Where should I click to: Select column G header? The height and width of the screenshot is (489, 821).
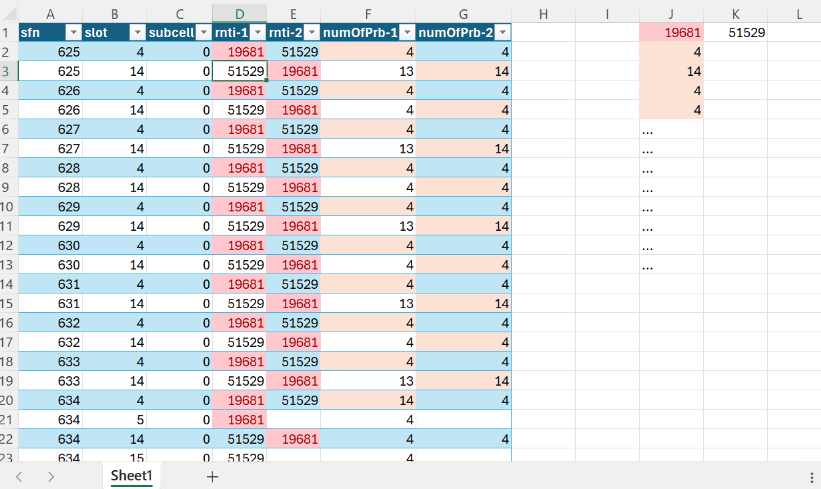pos(463,14)
